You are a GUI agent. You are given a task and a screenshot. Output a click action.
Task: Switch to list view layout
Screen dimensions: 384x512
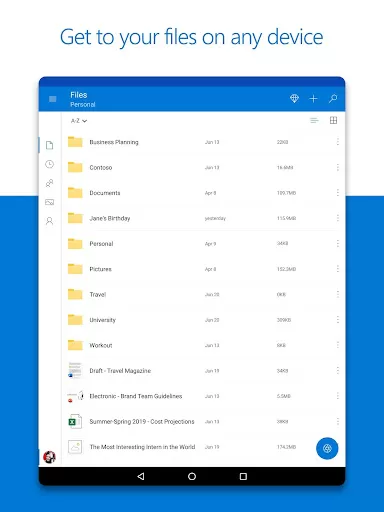(314, 120)
